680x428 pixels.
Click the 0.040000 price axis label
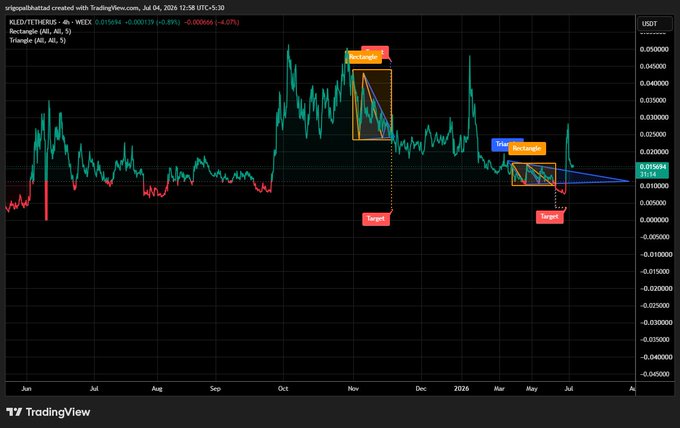(654, 83)
